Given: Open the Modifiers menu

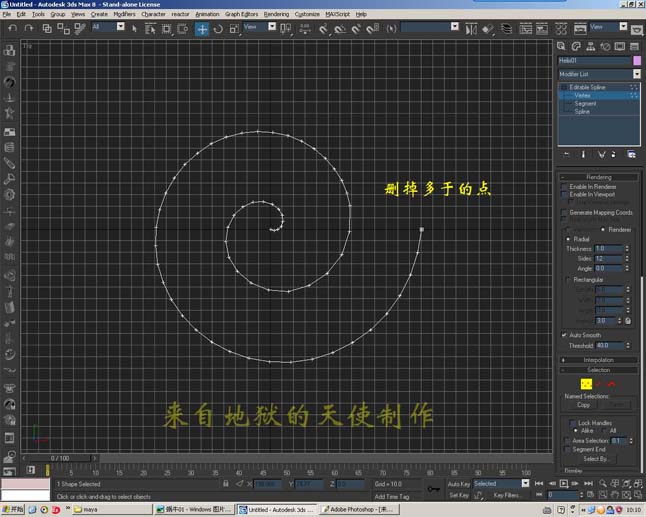Looking at the screenshot, I should click(124, 14).
